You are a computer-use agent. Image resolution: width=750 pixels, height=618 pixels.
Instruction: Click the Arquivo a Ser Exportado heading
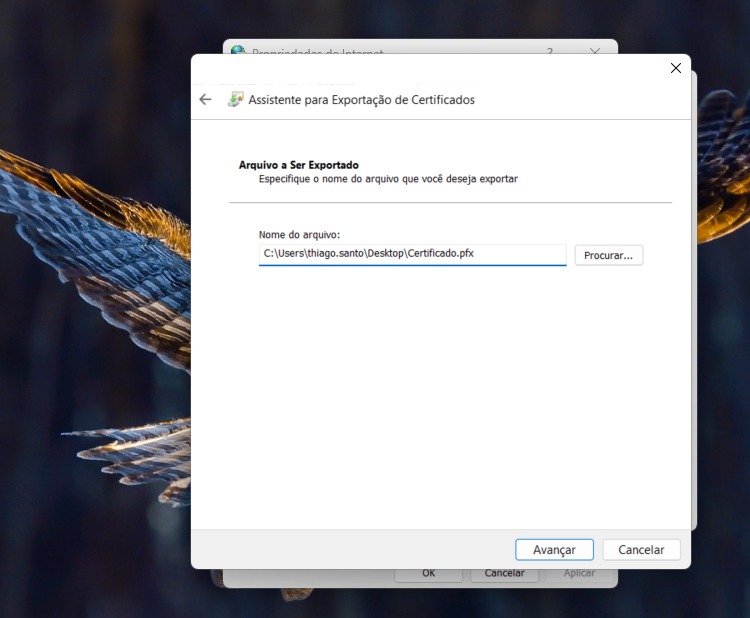point(298,165)
